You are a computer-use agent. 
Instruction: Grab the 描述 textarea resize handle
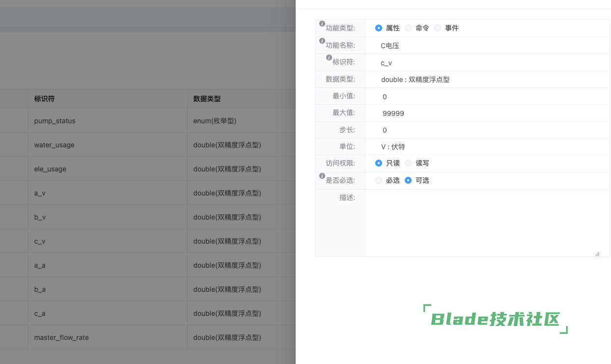click(597, 254)
